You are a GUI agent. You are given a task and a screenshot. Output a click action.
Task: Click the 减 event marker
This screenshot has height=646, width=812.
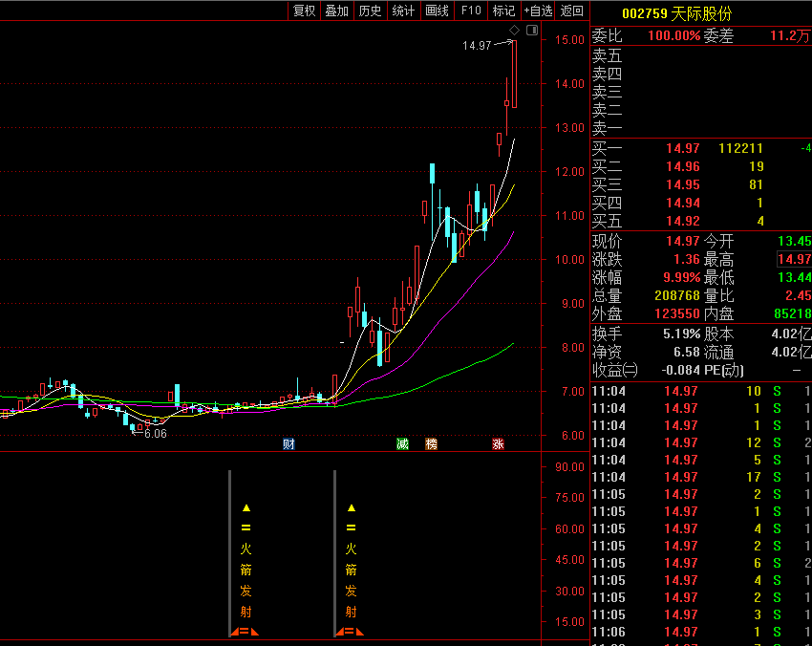[x=402, y=444]
